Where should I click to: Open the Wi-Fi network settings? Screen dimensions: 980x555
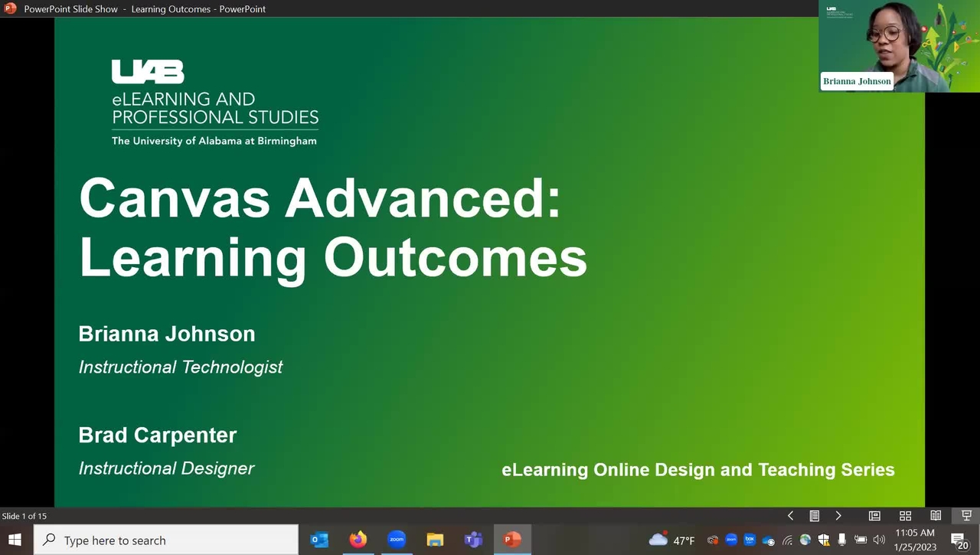click(x=787, y=540)
